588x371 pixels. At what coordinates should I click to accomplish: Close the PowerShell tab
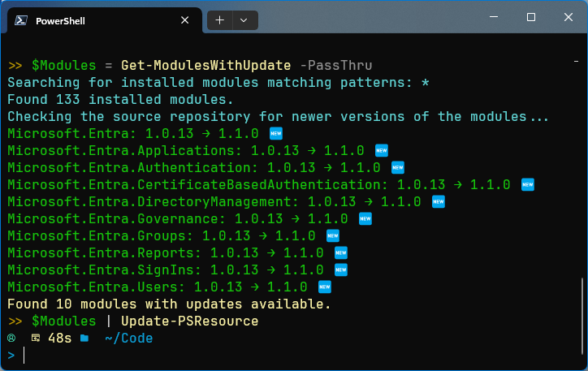(x=185, y=20)
